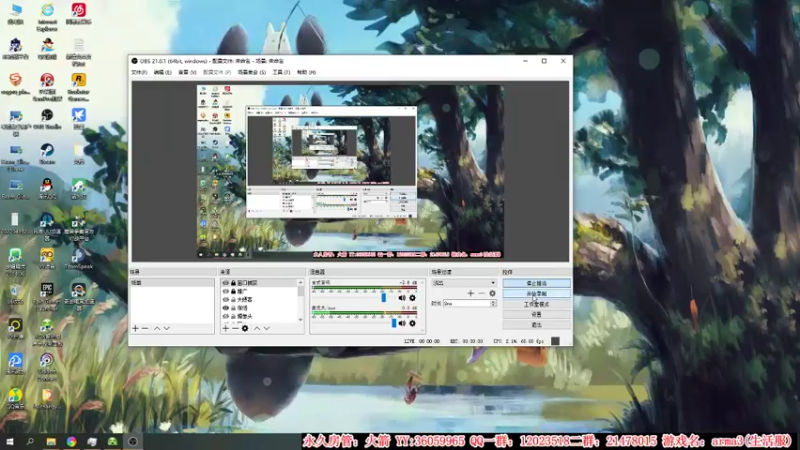Open the 查看(V) menu
This screenshot has height=450, width=800.
(187, 72)
